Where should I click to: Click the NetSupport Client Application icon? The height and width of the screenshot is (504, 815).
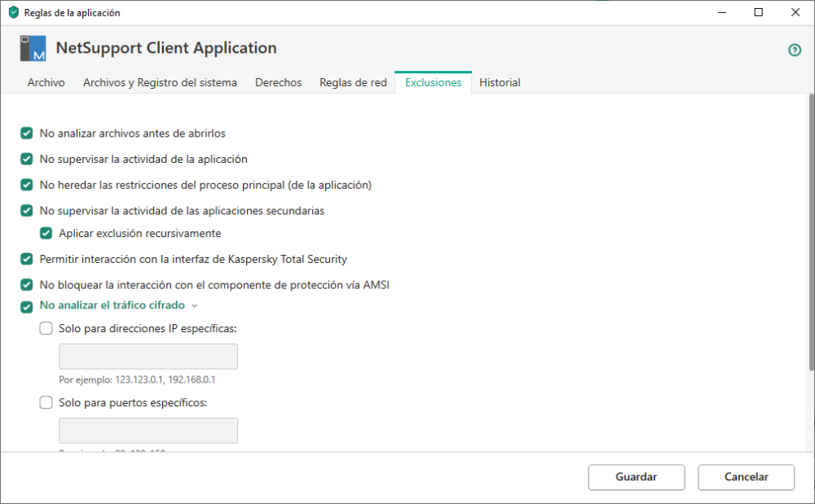[x=33, y=48]
